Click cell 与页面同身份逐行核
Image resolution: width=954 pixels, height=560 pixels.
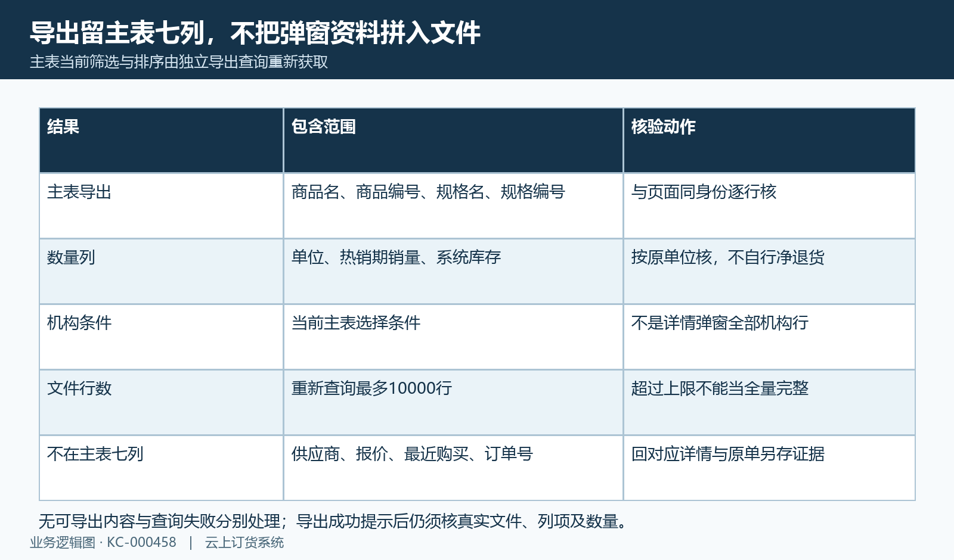click(769, 206)
